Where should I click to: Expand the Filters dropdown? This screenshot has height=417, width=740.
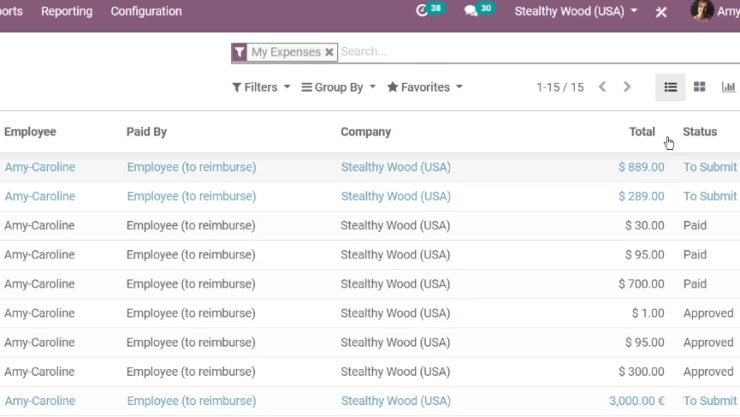pos(261,87)
